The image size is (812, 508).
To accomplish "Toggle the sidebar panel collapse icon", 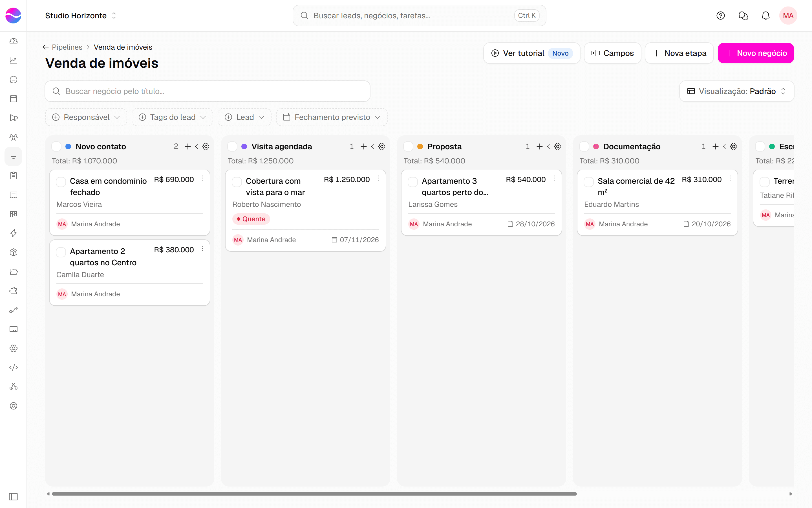I will (x=14, y=497).
